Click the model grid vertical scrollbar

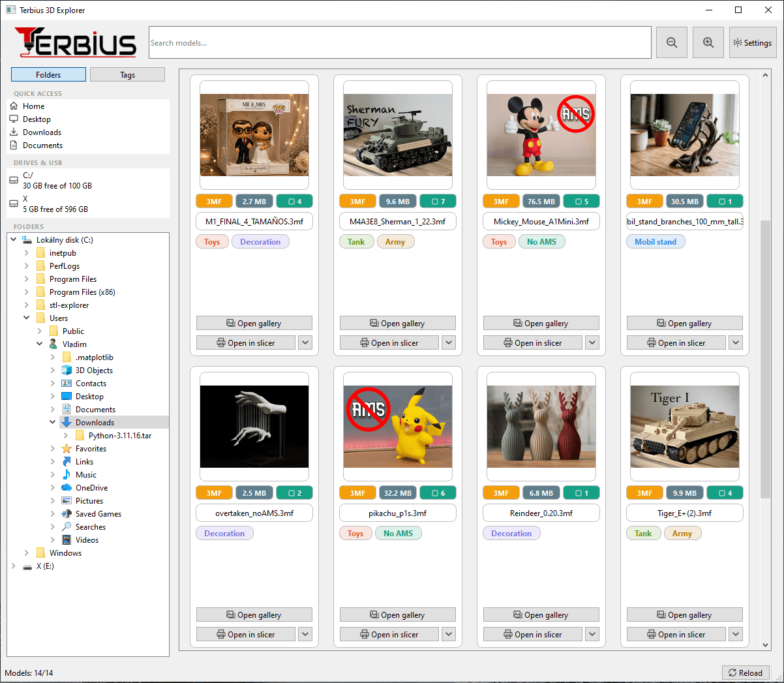[x=766, y=359]
